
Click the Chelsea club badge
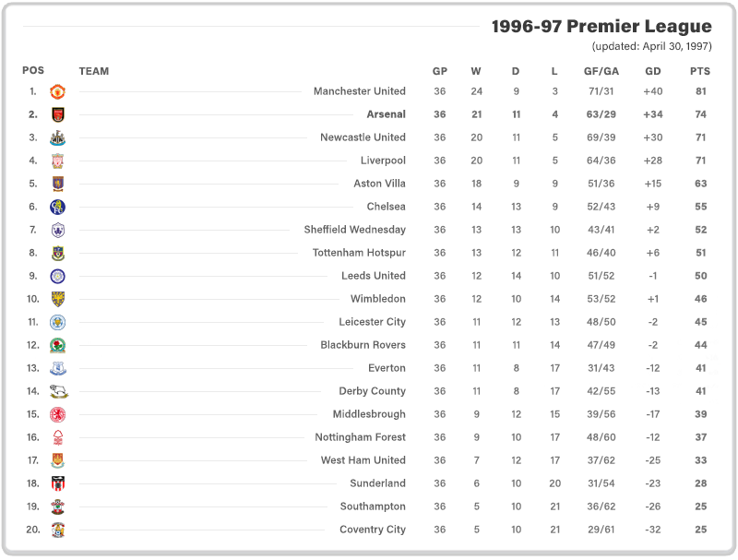coord(57,207)
